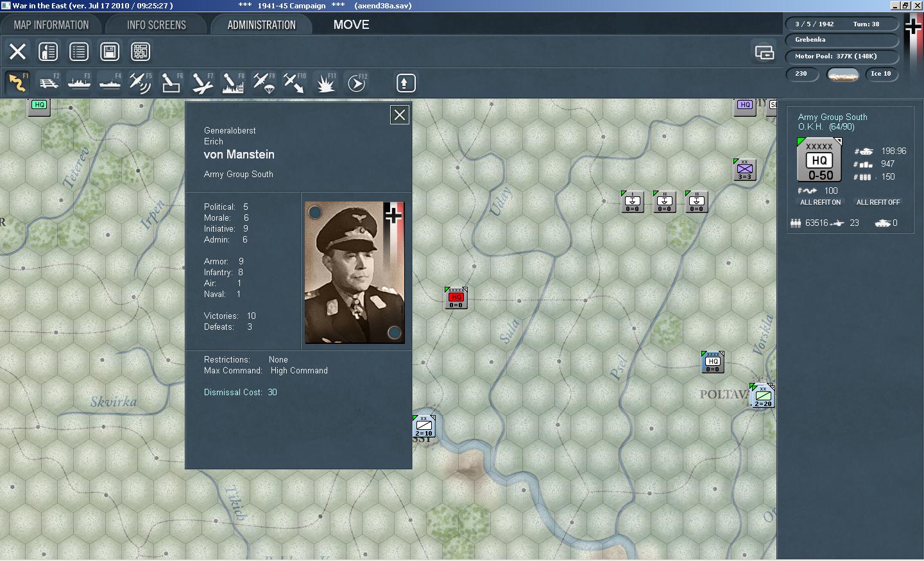Click O.K.H. (64/90) superior HQ link
924x562 pixels.
(x=826, y=127)
